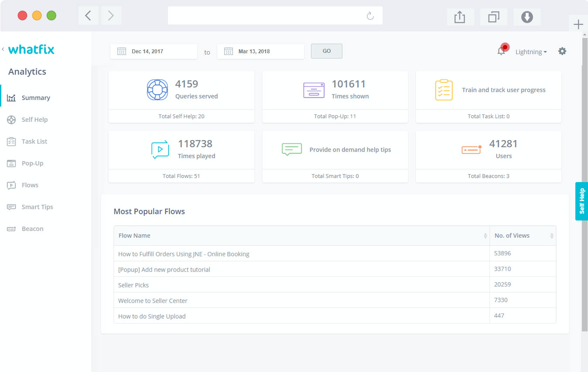
Task: Click the browser download arrow icon
Action: [527, 17]
